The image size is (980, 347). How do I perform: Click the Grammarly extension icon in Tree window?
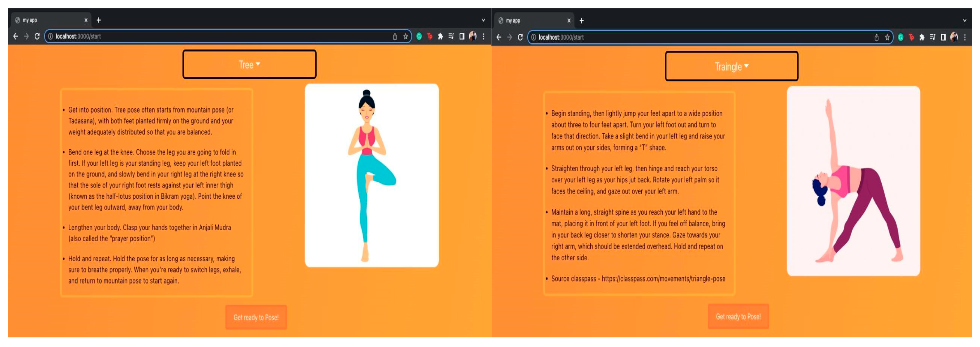pos(419,37)
